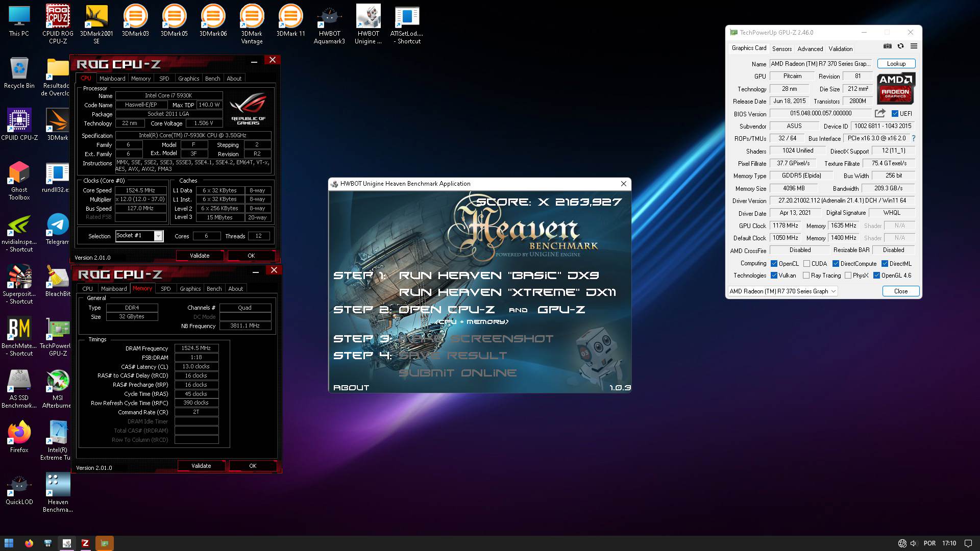Screen dimensions: 980x551
Task: Launch Telegram from desktop
Action: point(58,230)
